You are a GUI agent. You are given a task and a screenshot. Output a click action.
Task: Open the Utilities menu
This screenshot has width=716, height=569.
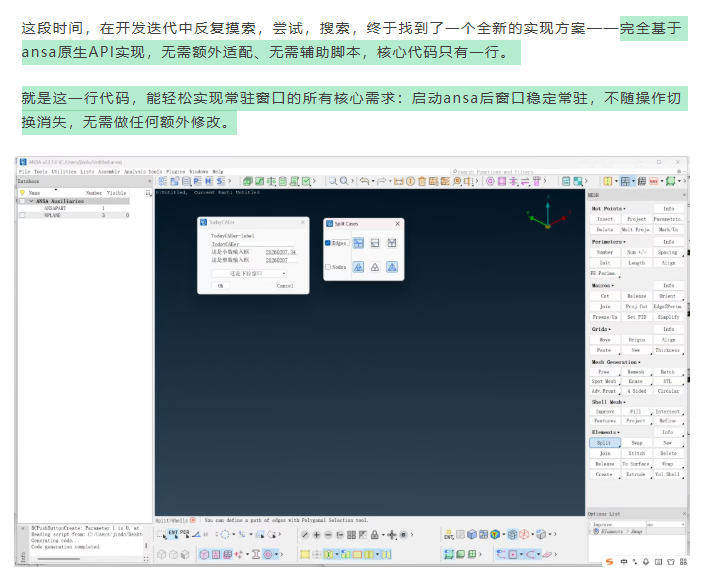[x=63, y=172]
